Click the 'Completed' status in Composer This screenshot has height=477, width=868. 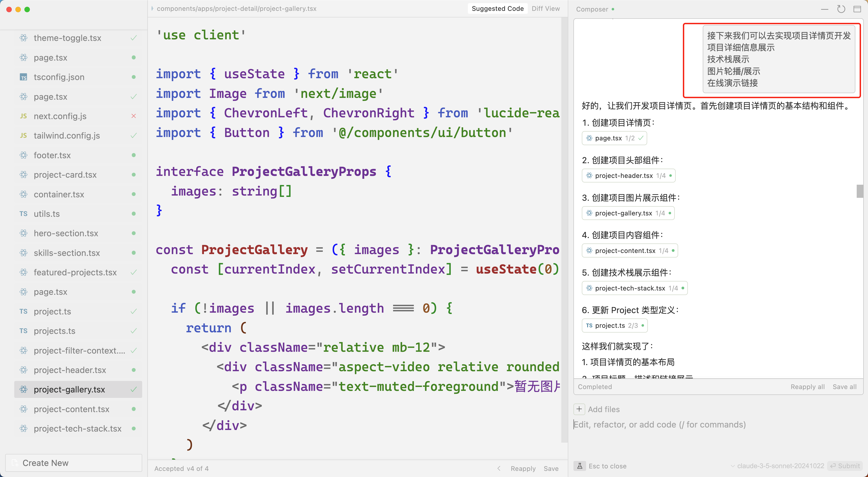tap(595, 387)
